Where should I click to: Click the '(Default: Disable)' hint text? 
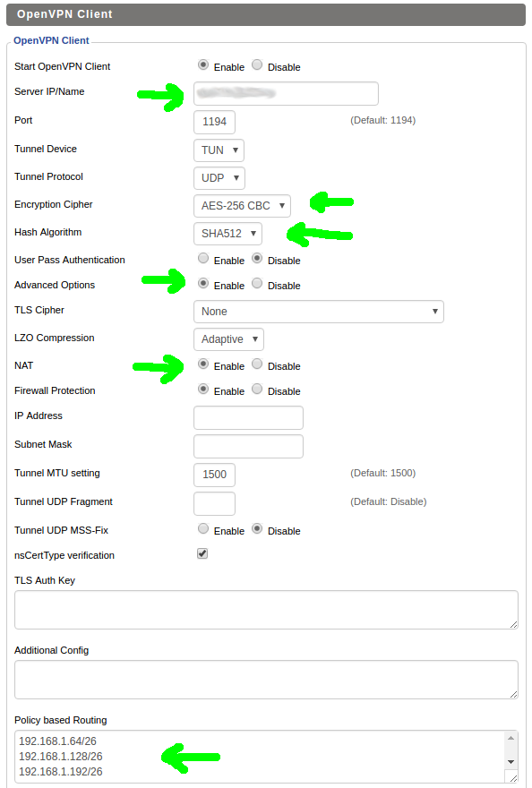click(388, 501)
